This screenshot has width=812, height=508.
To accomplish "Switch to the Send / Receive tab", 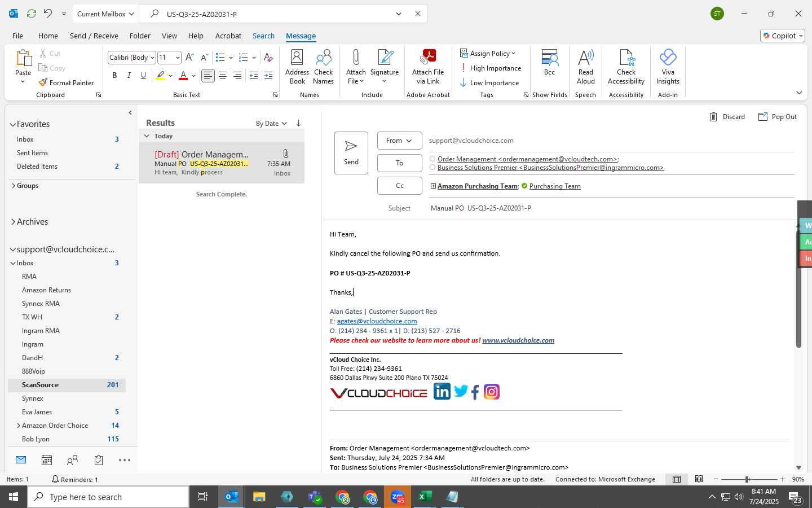I will tap(94, 36).
